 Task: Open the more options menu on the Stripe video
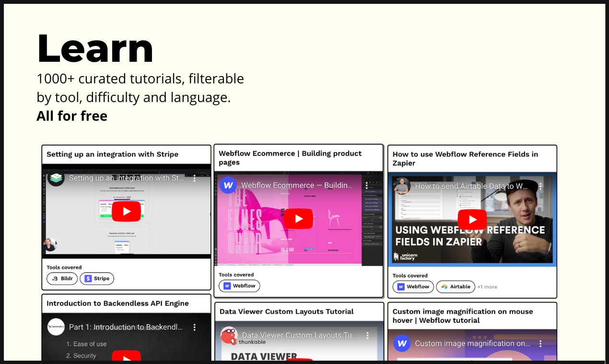(x=195, y=178)
